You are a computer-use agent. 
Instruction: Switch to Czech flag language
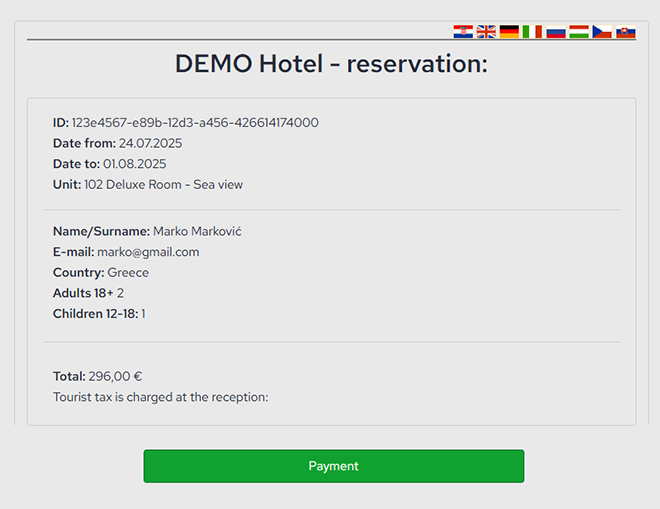click(x=602, y=32)
